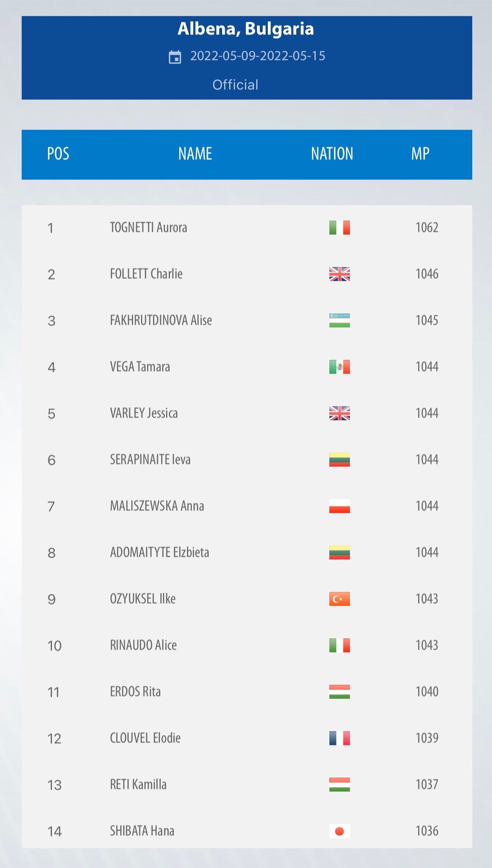This screenshot has height=868, width=492.
Task: Click Mexico flag beside VEGA Tamara
Action: [x=339, y=367]
